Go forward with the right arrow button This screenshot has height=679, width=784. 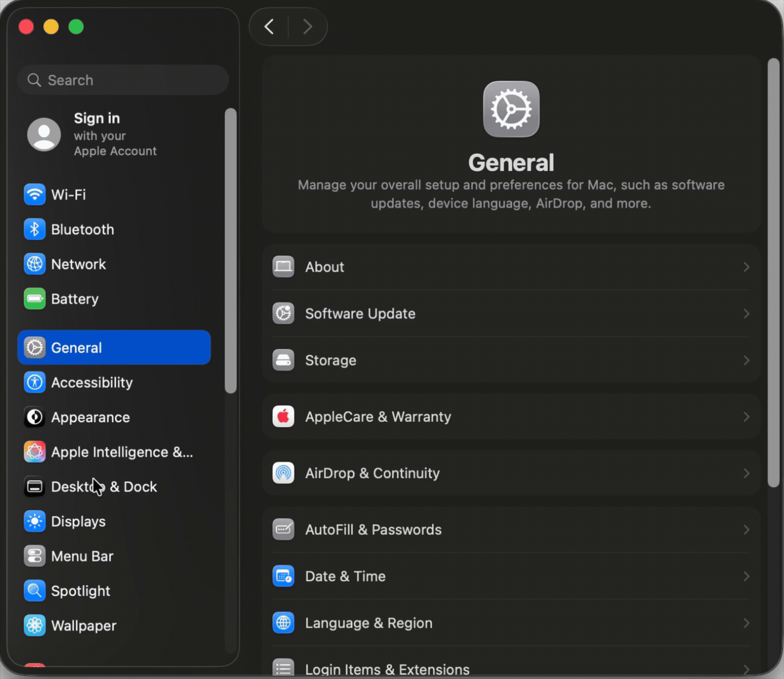(x=308, y=27)
